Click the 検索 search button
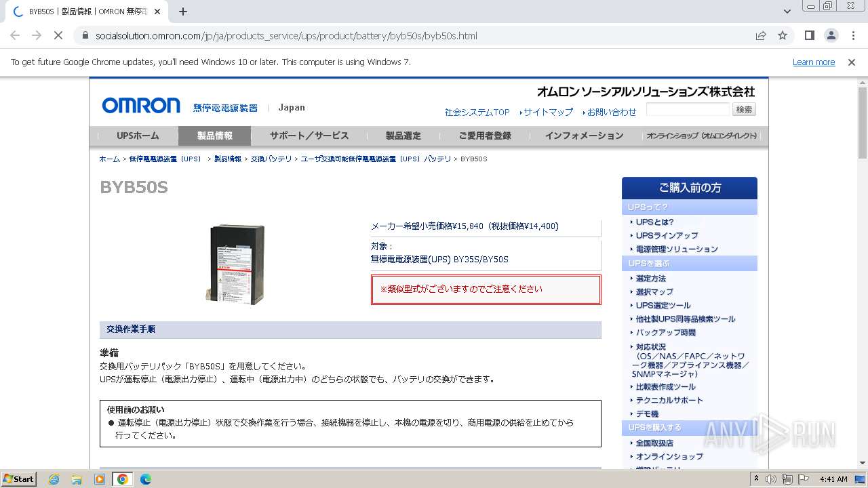 [x=744, y=109]
